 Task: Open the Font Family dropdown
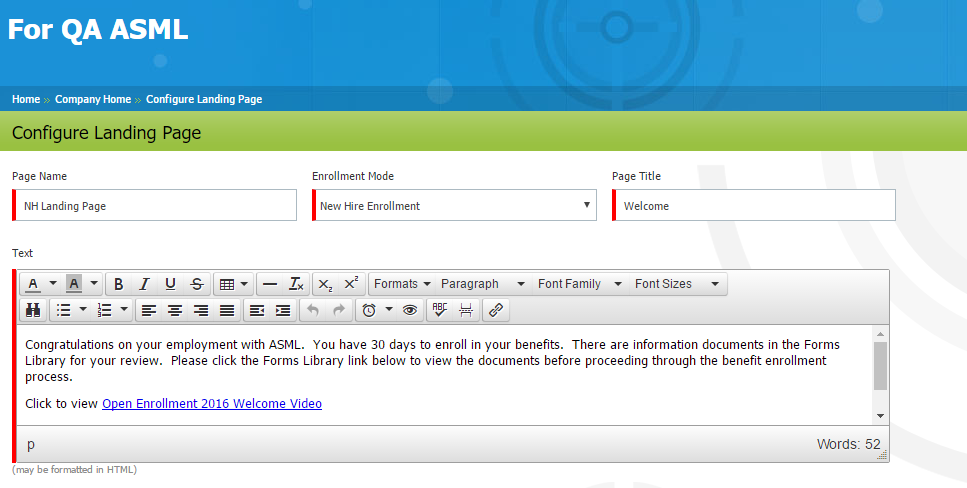click(579, 284)
